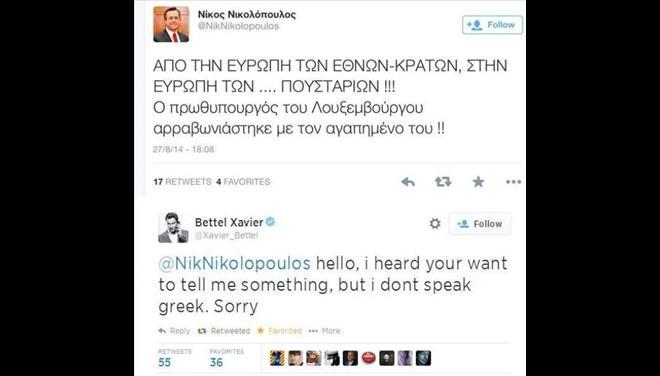
Task: Click the @NikNikolopoulos mention in the reply
Action: [234, 263]
